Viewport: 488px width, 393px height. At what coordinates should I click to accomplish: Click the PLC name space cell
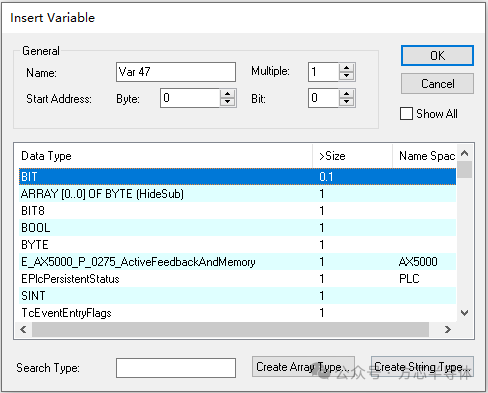click(x=409, y=279)
